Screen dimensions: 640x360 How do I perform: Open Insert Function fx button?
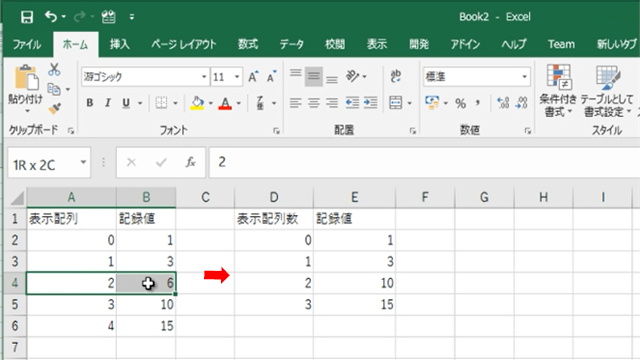(190, 162)
